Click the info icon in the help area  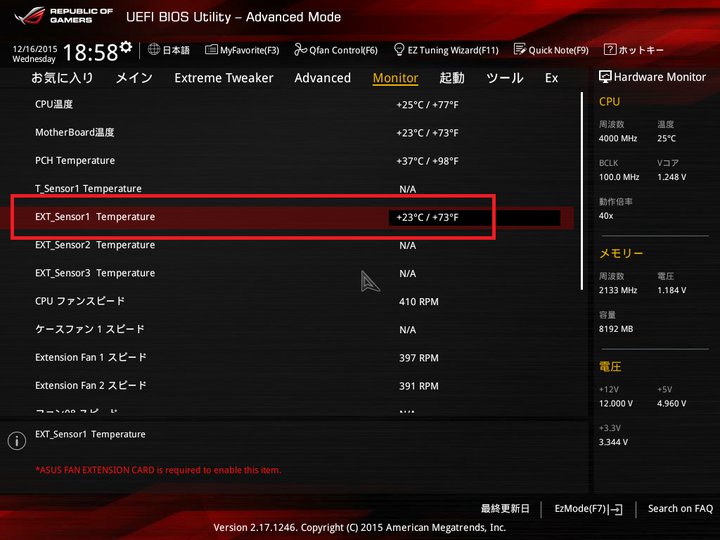coord(17,441)
